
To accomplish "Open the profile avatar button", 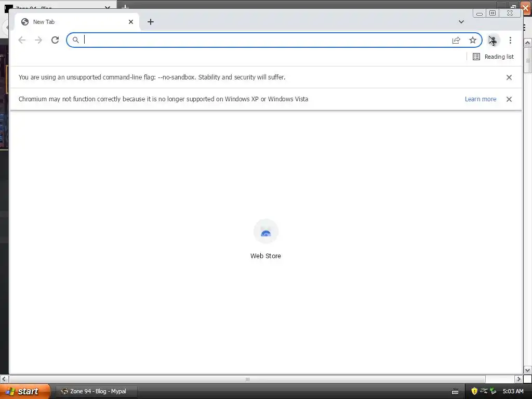I will (x=493, y=40).
